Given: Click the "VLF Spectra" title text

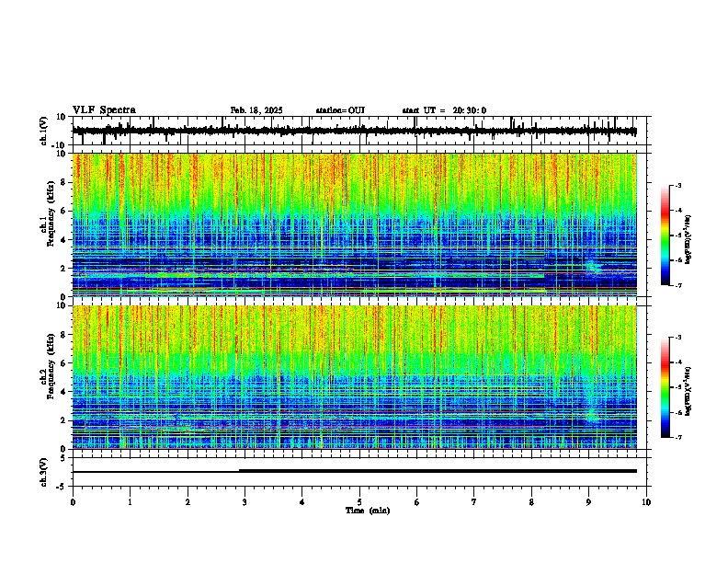Looking at the screenshot, I should click(104, 110).
